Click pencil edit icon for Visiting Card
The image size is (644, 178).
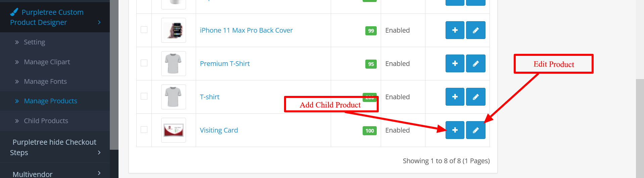tap(475, 130)
